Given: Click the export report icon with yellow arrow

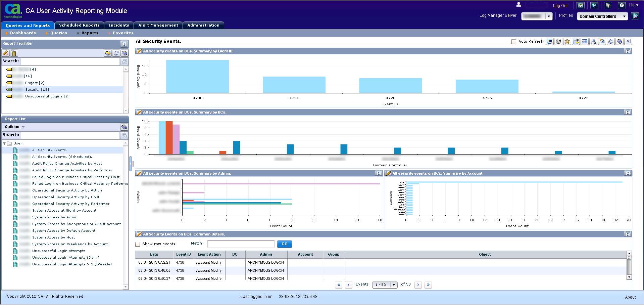Looking at the screenshot, I should [x=576, y=41].
